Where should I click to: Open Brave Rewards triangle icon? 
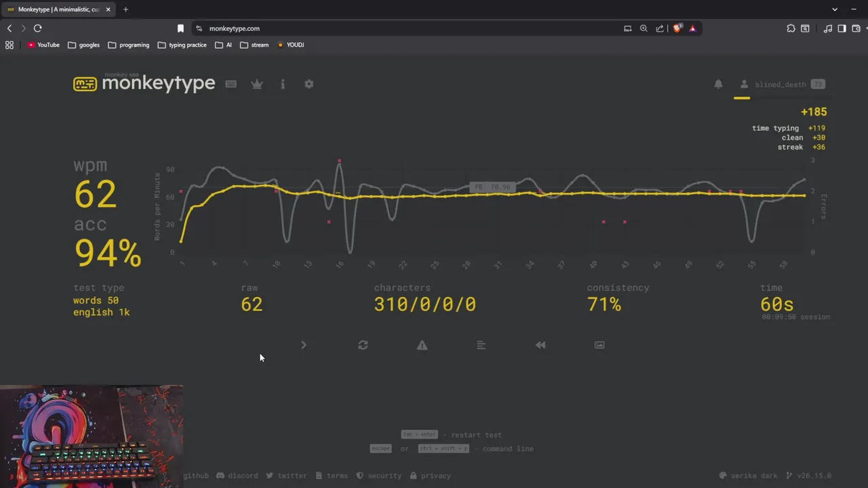pos(692,28)
